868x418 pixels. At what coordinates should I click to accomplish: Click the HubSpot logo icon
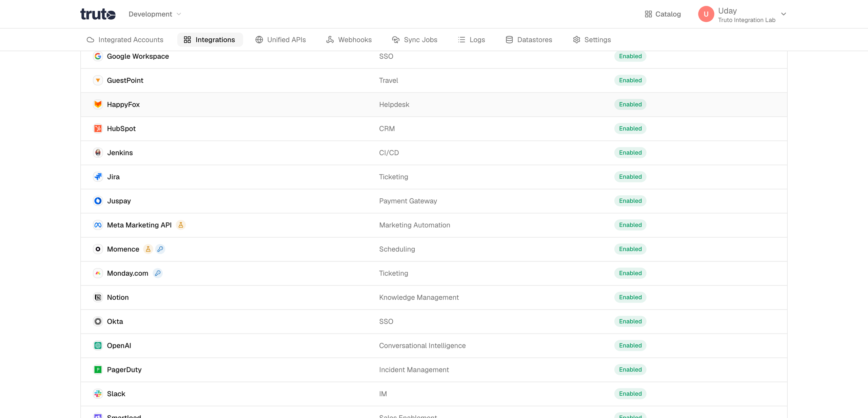(x=98, y=128)
